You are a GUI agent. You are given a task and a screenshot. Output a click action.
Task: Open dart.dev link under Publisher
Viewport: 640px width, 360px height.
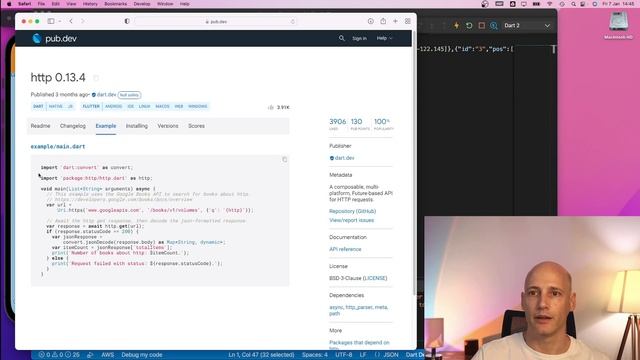pos(344,158)
